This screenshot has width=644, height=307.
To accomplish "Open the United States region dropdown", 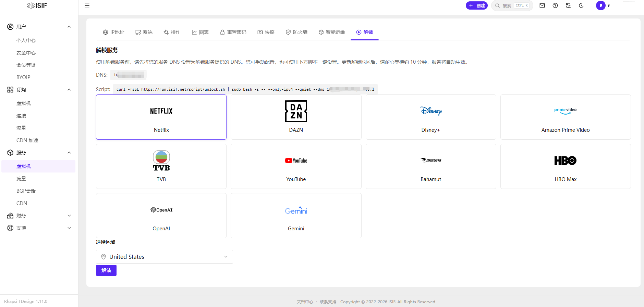I will pyautogui.click(x=165, y=257).
